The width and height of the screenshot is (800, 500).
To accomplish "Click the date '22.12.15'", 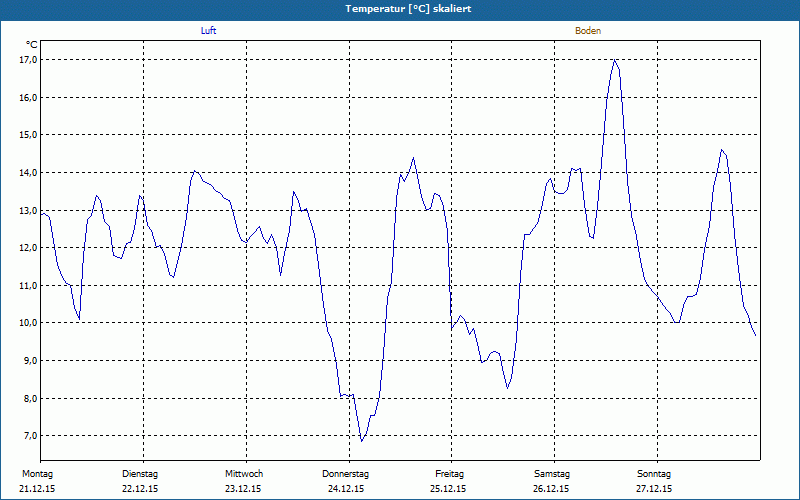I will (140, 489).
